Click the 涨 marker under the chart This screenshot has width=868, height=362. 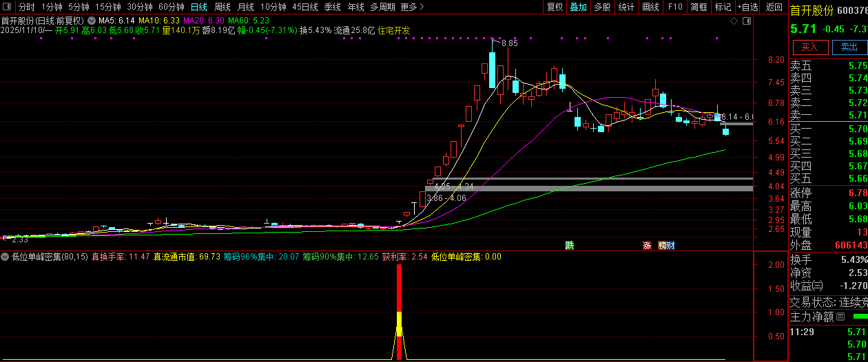[647, 245]
